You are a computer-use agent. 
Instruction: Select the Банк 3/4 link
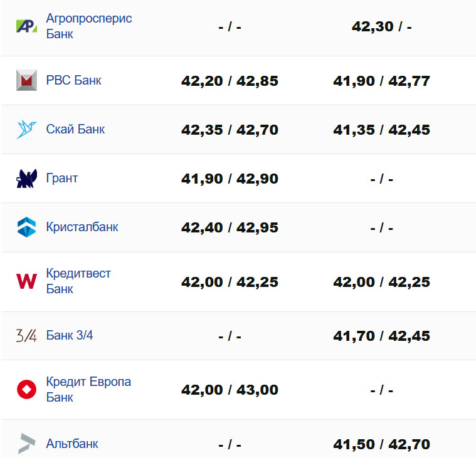pos(70,336)
